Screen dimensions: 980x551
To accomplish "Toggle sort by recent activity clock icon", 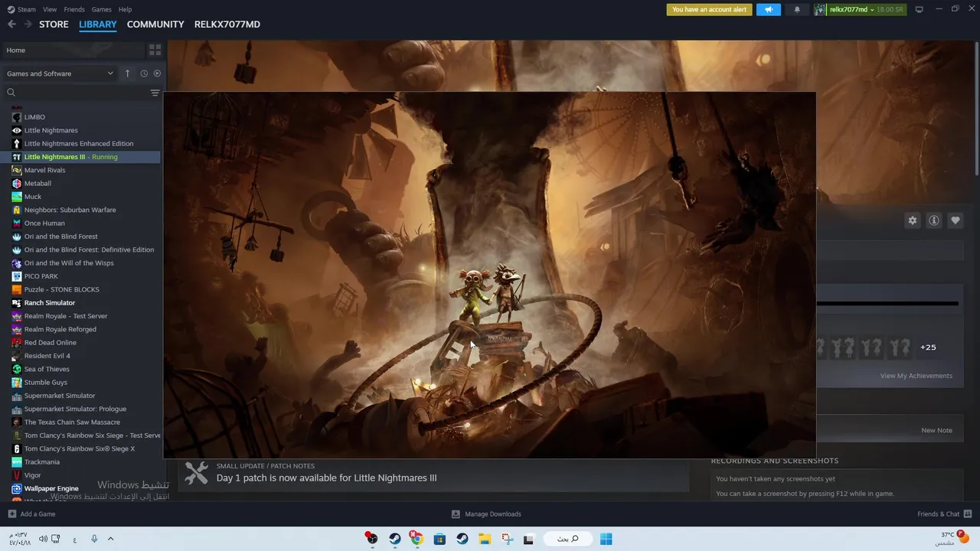I will (x=143, y=73).
